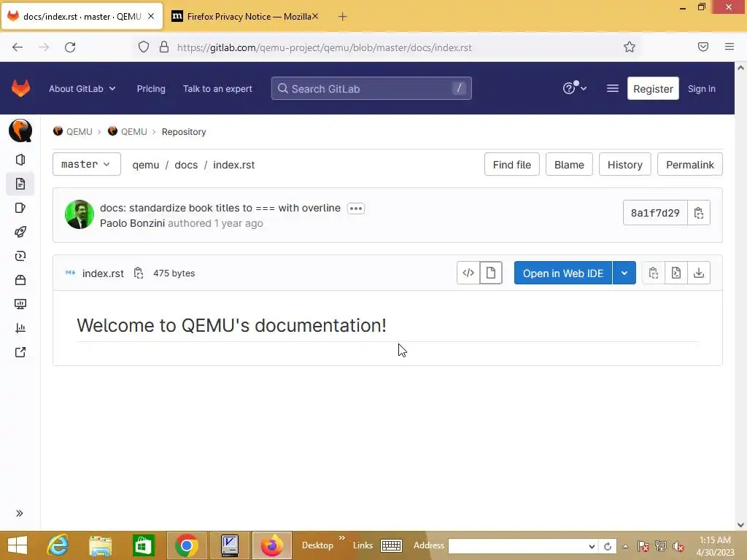Open file History

point(625,164)
